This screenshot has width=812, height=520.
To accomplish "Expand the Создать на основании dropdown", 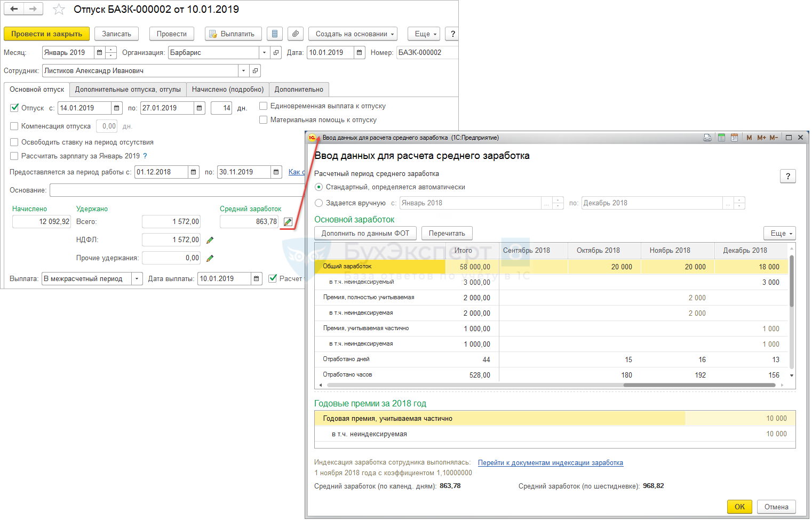I will [353, 34].
